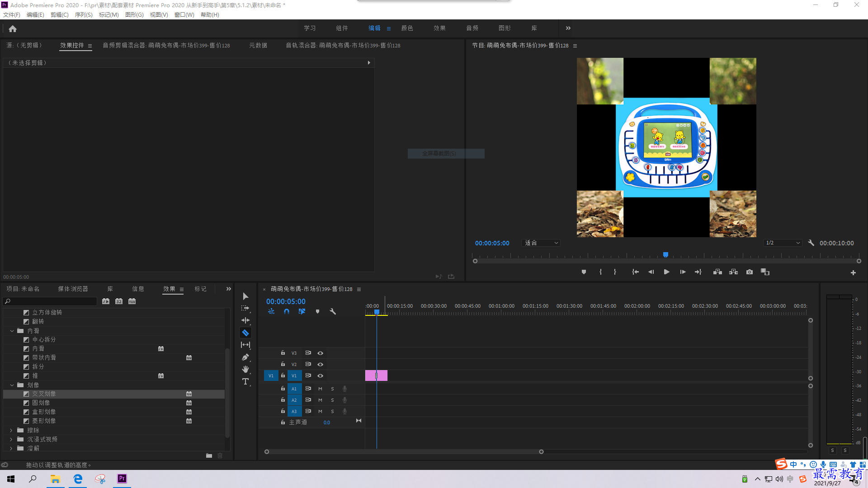
Task: Add marker in program monitor
Action: point(584,272)
